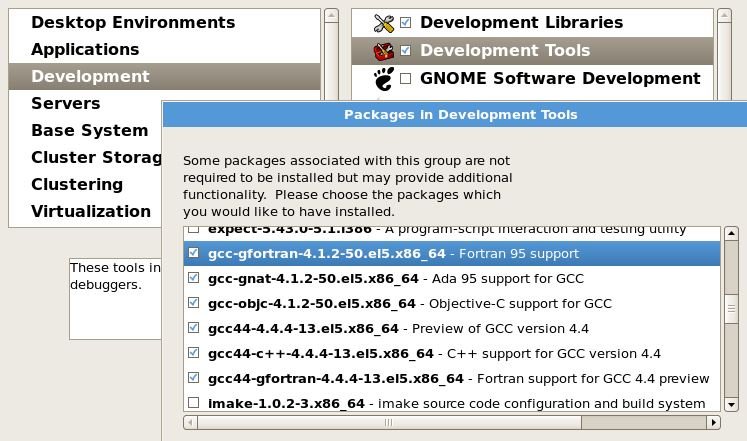The height and width of the screenshot is (441, 747).
Task: Check the GNOME Software Development checkbox
Action: tap(405, 78)
